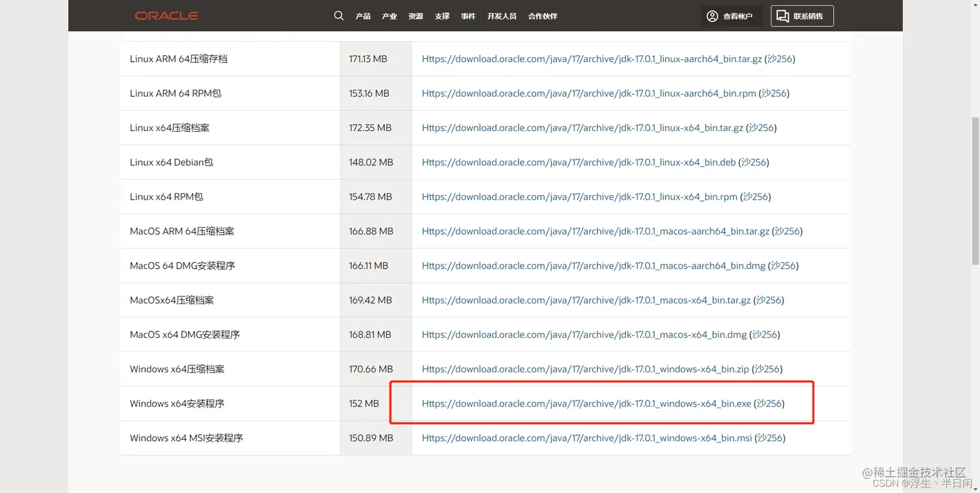Download jdk-17.0.1_linux-aarch64_bin.rpm link
This screenshot has width=980, height=493.
click(589, 93)
